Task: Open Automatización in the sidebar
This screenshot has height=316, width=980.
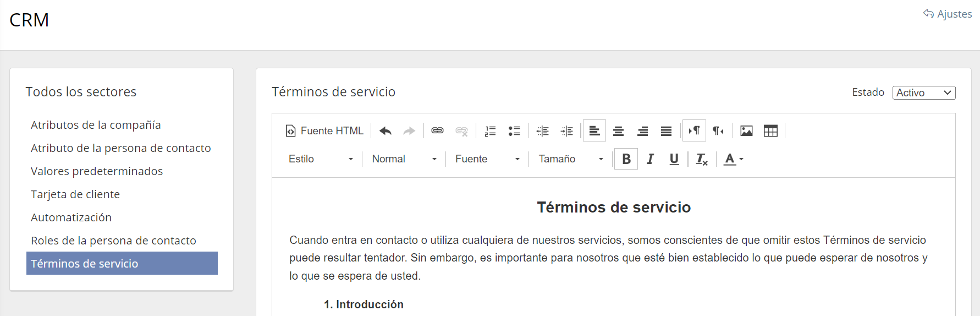Action: (x=71, y=217)
